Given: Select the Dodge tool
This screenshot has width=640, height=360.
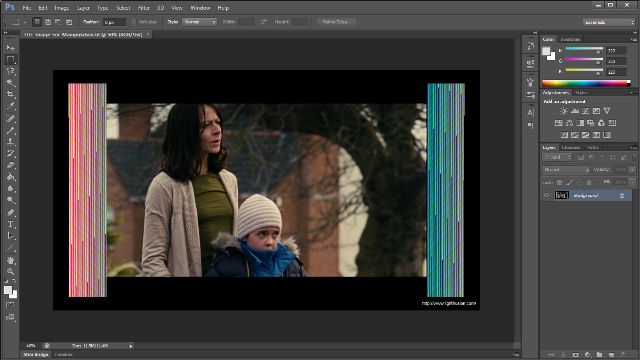Looking at the screenshot, I should [11, 200].
